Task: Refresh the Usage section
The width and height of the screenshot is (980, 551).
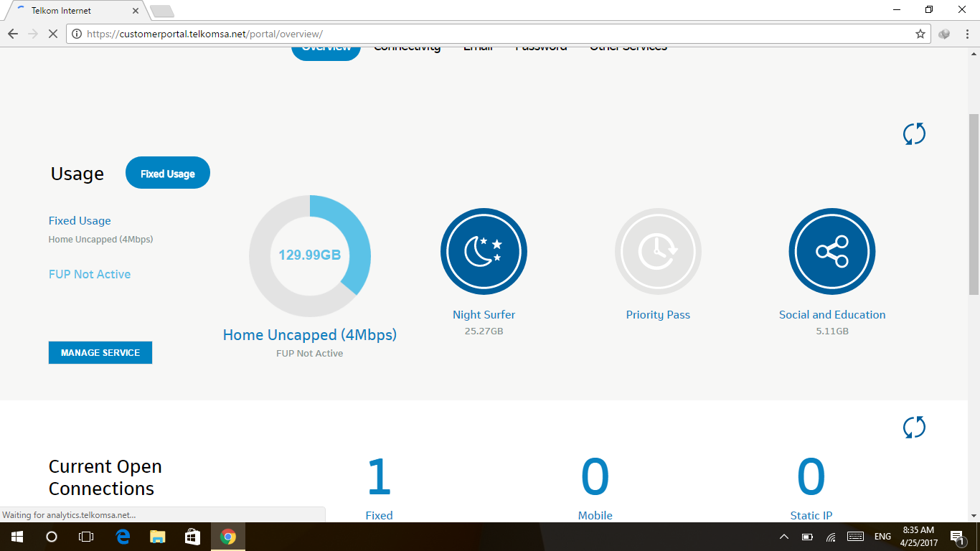Action: click(914, 133)
